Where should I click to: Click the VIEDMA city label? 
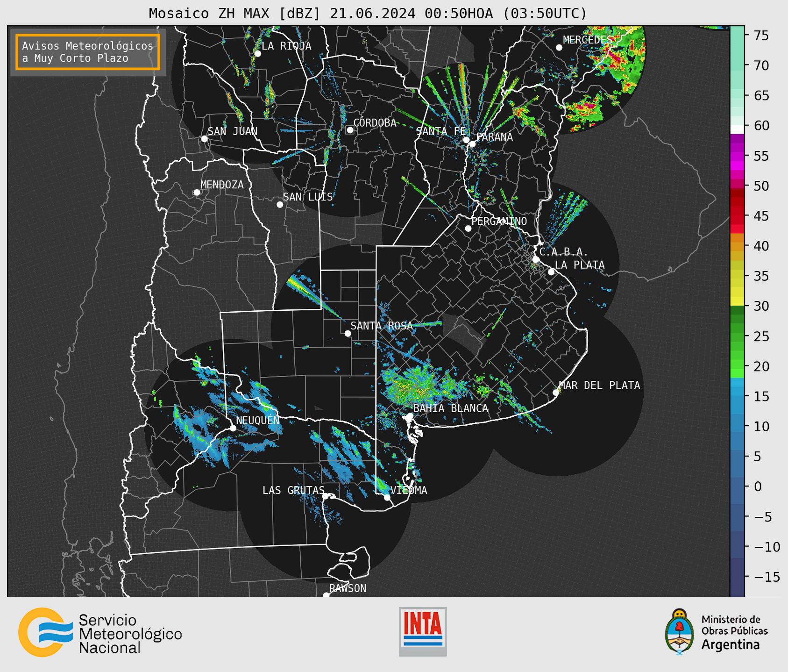pos(409,490)
